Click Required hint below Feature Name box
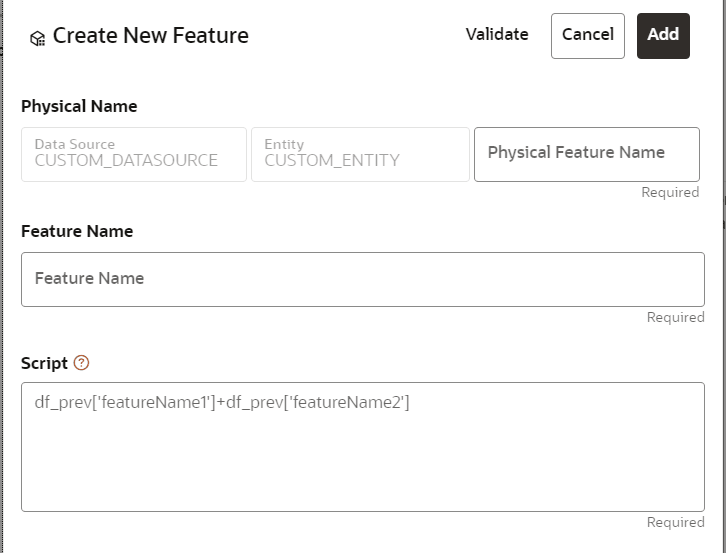The height and width of the screenshot is (553, 726). coord(675,317)
